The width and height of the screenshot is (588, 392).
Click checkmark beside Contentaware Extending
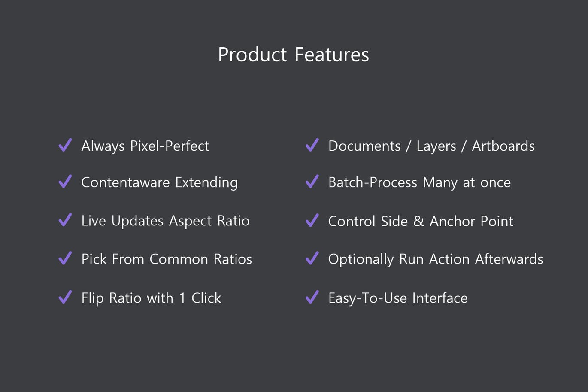[x=65, y=182]
